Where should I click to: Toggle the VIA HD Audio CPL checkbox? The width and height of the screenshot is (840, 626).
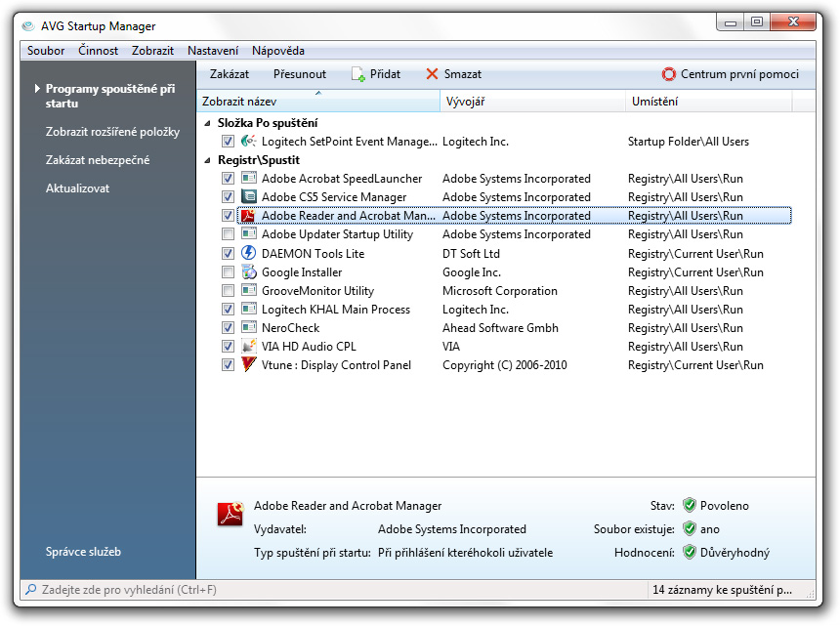click(x=228, y=347)
